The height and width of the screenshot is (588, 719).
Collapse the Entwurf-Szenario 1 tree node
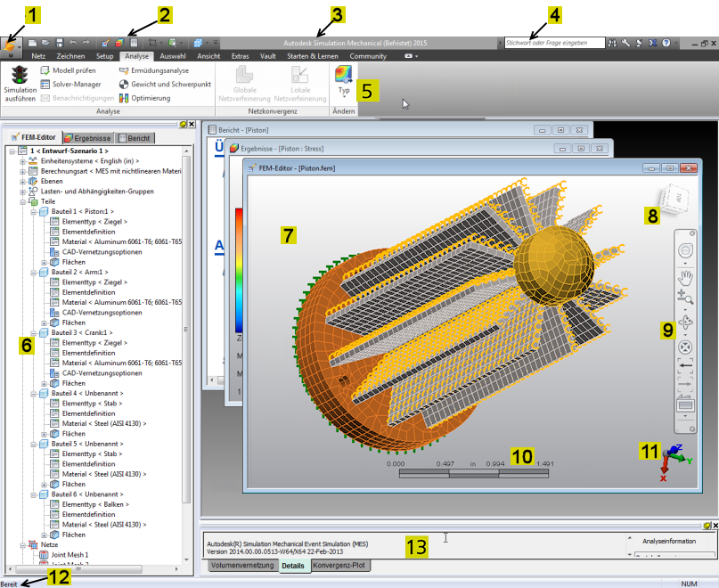(x=12, y=151)
